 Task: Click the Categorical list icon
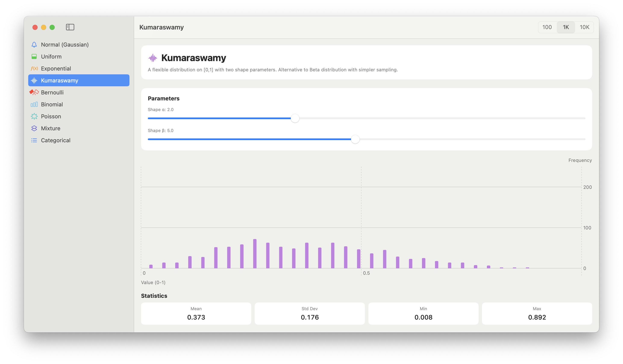[x=34, y=140]
